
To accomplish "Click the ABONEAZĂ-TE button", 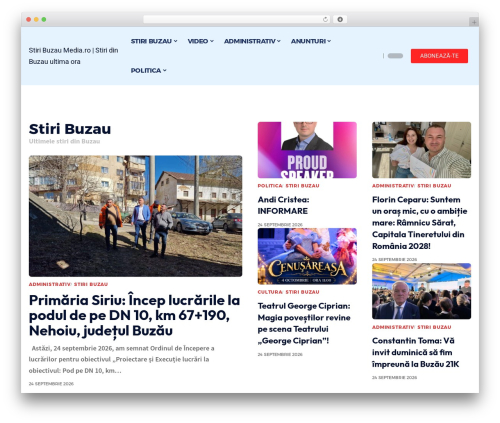I will coord(439,56).
